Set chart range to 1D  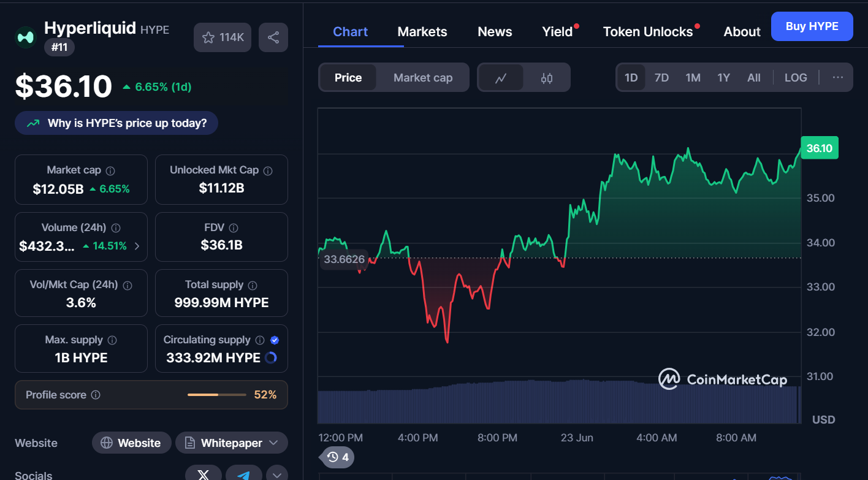coord(631,78)
